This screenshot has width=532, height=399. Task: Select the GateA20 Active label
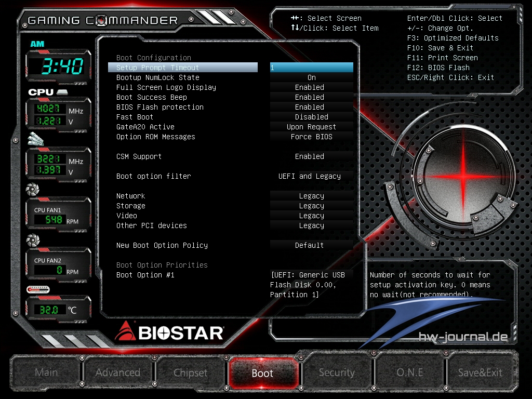[x=145, y=127]
